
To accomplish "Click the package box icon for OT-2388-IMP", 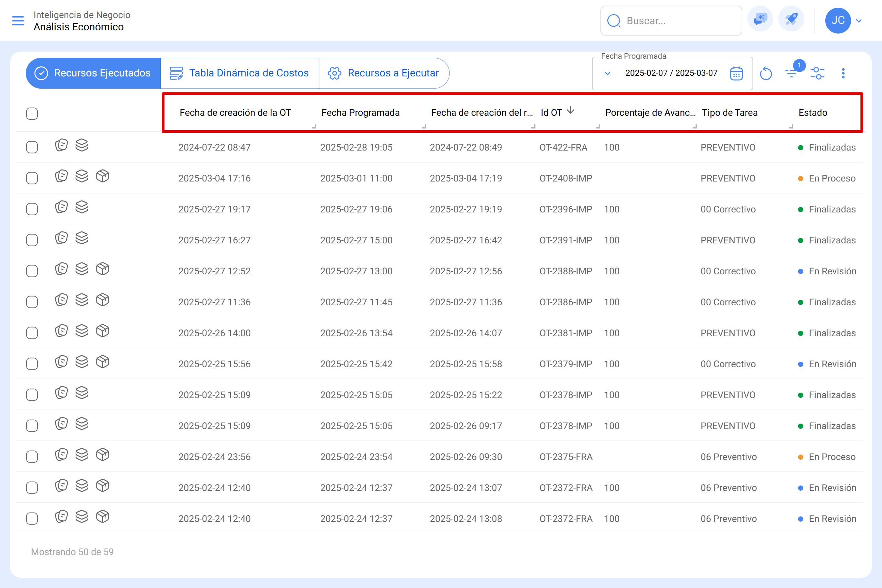I will click(x=103, y=269).
